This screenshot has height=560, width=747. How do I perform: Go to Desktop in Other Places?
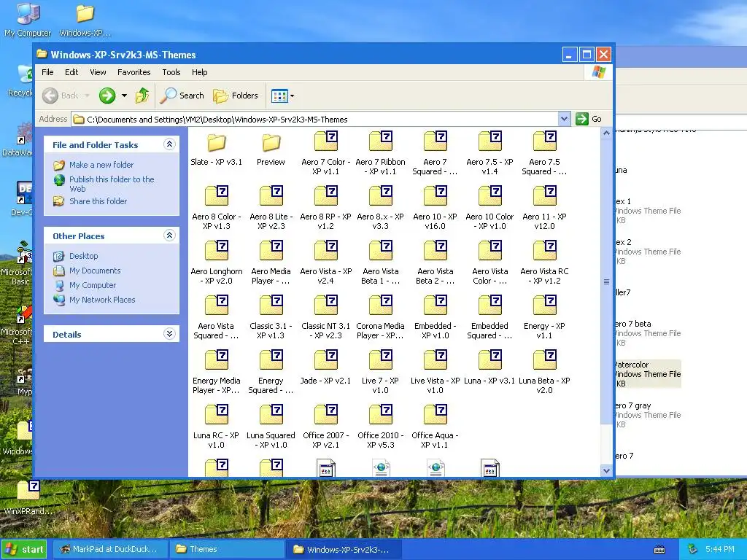84,256
